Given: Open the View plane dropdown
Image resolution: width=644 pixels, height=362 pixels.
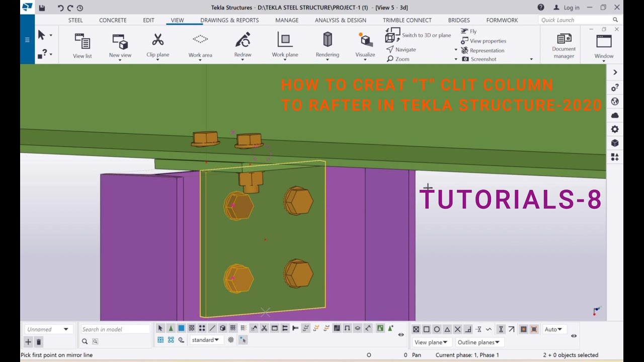Looking at the screenshot, I should [431, 342].
